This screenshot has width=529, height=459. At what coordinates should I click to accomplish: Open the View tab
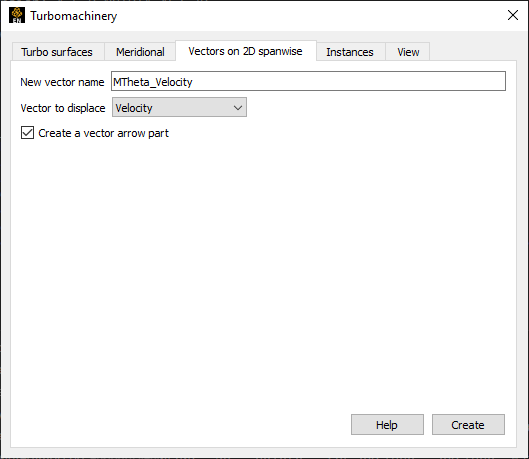coord(408,52)
